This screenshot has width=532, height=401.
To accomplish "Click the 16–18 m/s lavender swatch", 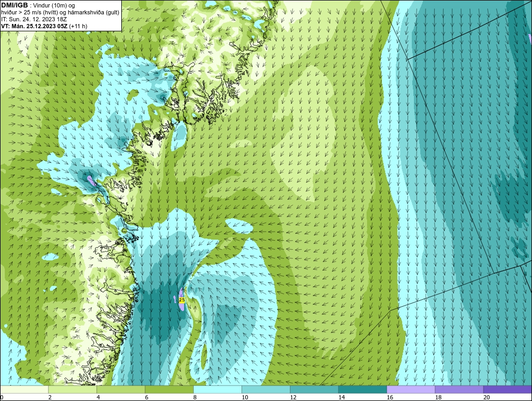I will click(411, 389).
